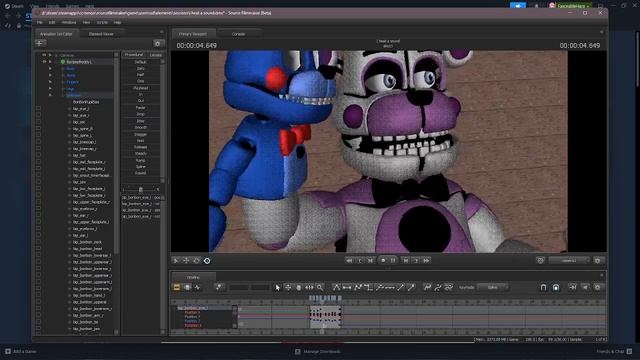The width and height of the screenshot is (640, 360).
Task: Switch to the Element Viewer tab
Action: click(x=101, y=34)
